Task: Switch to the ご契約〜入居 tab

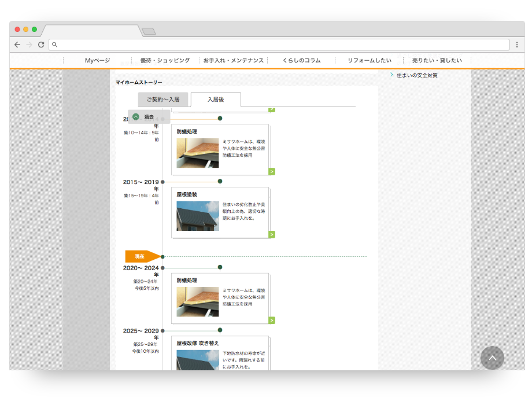Action: (163, 100)
